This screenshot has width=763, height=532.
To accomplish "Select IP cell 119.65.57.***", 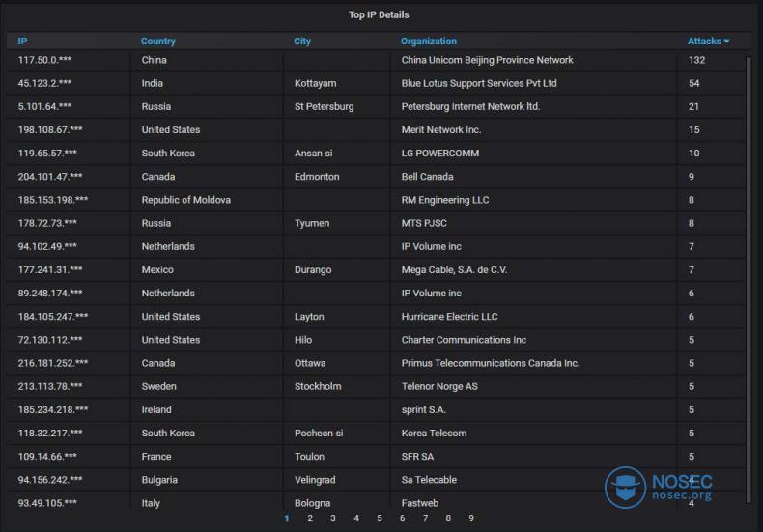I will click(x=47, y=154).
